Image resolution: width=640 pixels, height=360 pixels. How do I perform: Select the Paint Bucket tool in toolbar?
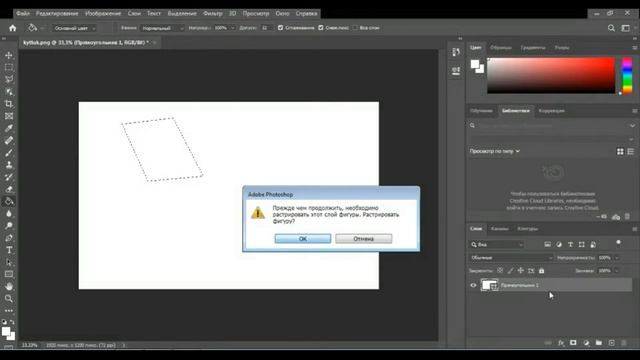(9, 201)
